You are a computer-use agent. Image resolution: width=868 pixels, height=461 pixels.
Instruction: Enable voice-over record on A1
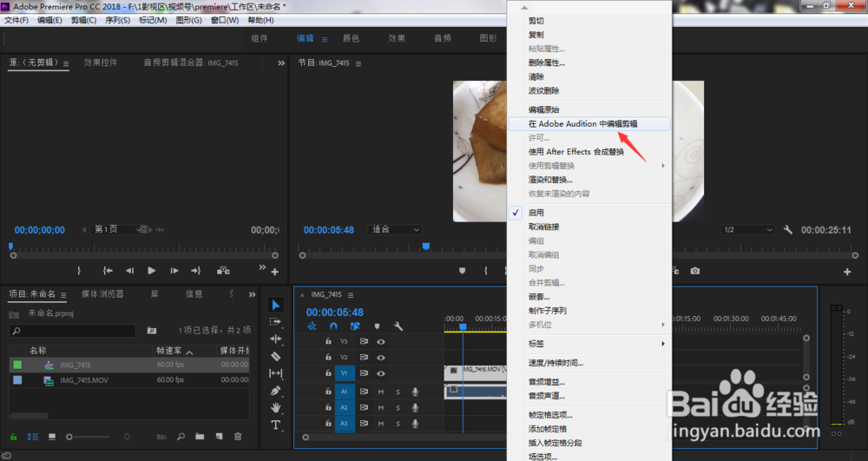(x=415, y=392)
